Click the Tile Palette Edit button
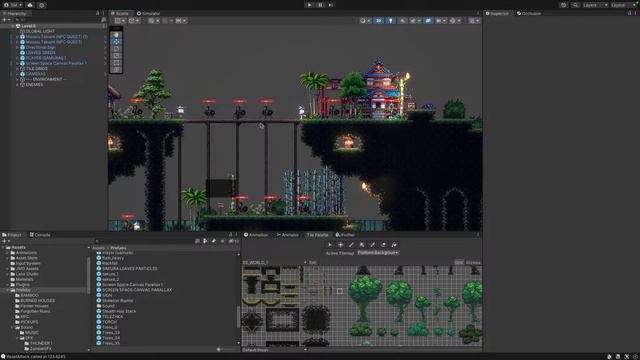640x360 pixels. (313, 262)
